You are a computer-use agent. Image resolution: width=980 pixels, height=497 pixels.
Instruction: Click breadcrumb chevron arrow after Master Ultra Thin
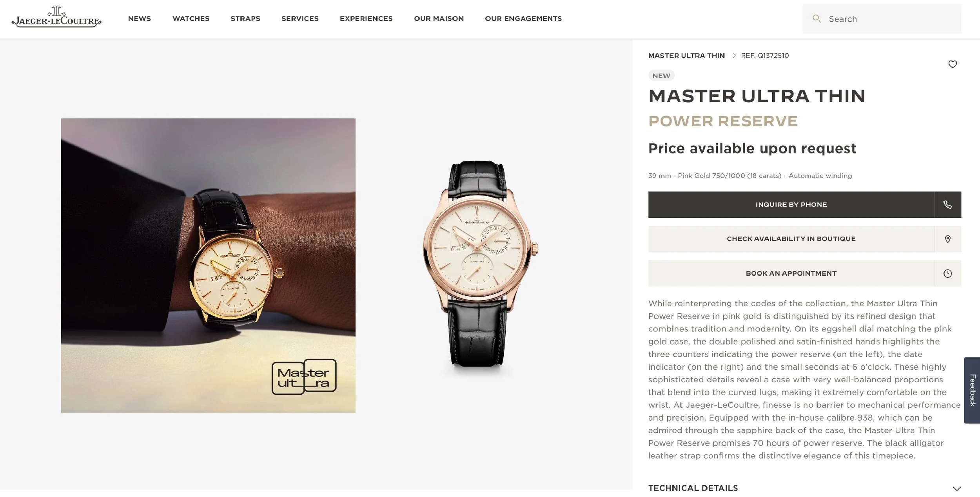pyautogui.click(x=734, y=56)
